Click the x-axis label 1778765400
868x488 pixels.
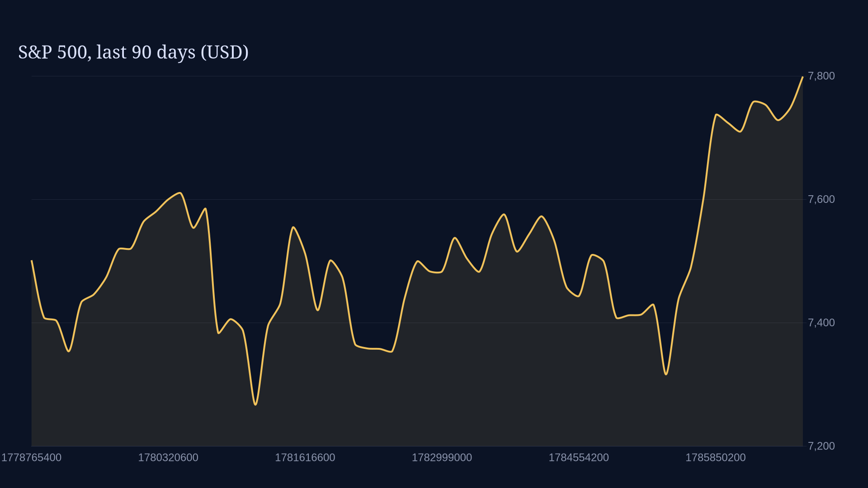point(32,458)
